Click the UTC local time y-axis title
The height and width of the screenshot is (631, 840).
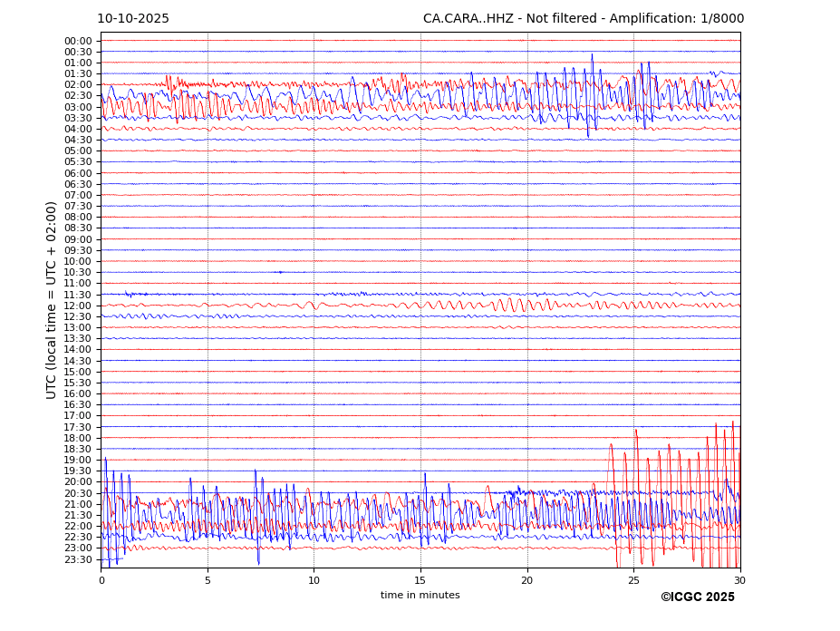coord(52,300)
